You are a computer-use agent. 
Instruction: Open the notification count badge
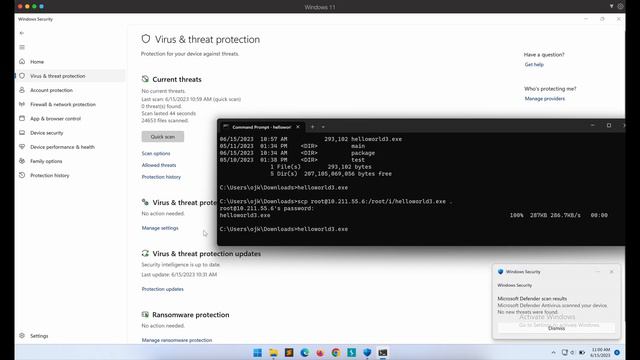(617, 352)
